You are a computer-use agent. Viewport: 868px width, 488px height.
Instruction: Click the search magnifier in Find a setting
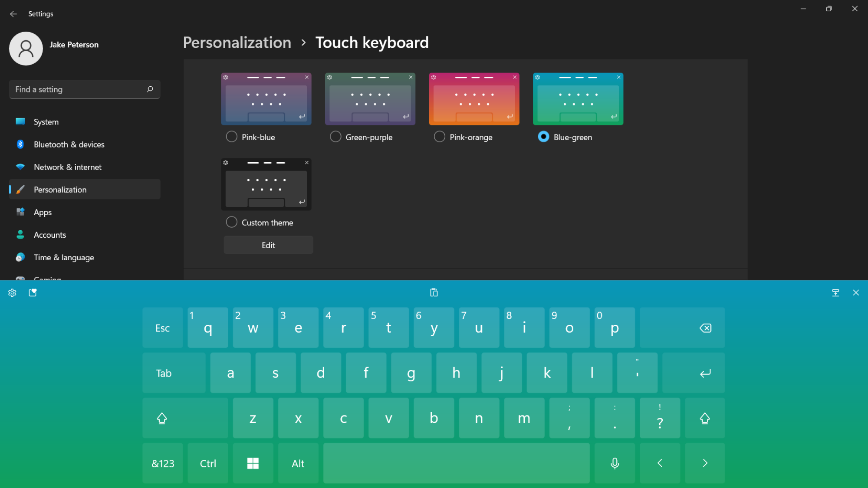pyautogui.click(x=150, y=89)
